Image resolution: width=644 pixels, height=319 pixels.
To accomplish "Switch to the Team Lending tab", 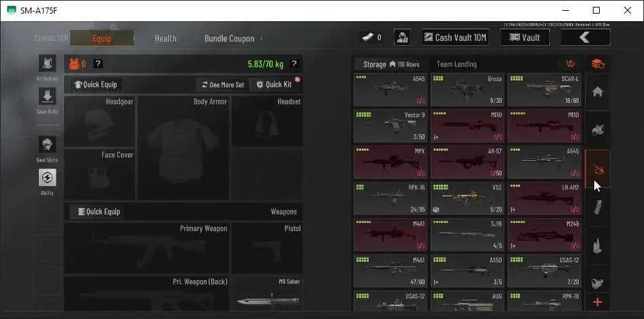I will 457,65.
